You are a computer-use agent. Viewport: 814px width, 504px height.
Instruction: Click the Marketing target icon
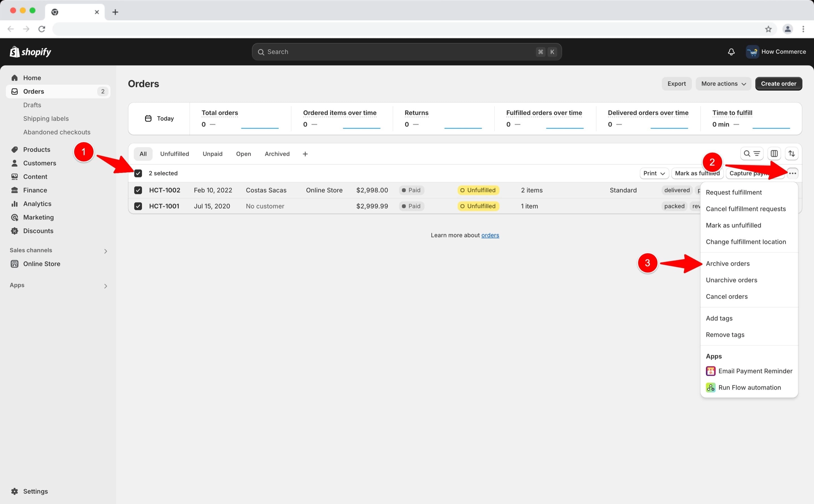(x=14, y=217)
